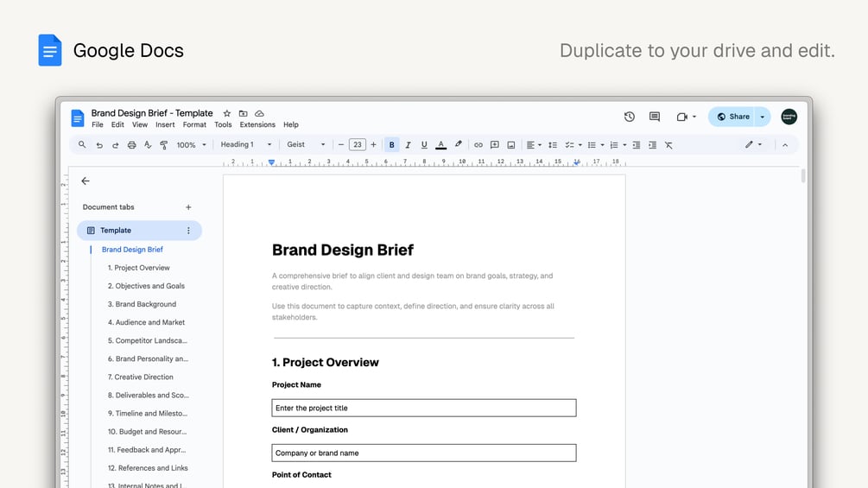
Task: Clear formatting with toolbar icon
Action: click(x=668, y=145)
